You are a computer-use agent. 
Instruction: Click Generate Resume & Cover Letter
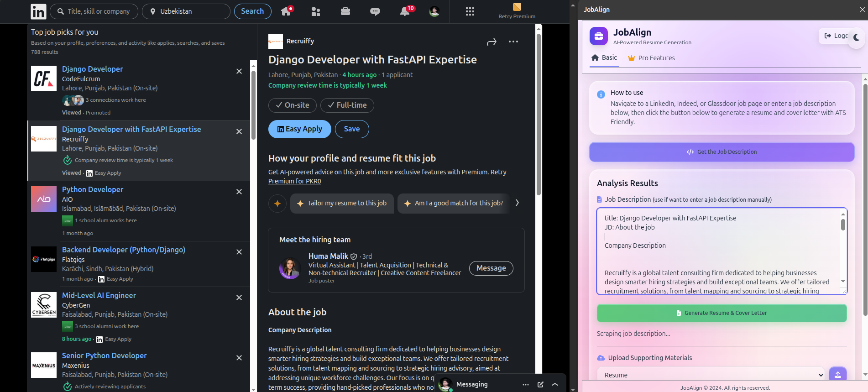click(722, 313)
